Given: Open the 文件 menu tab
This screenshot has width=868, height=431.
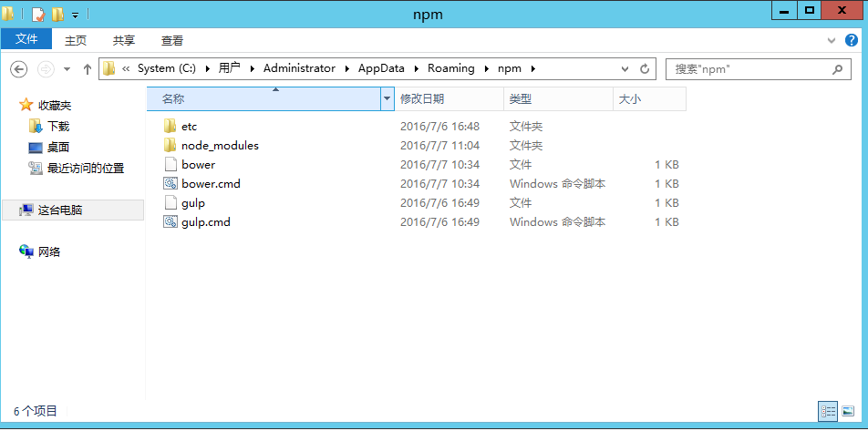Looking at the screenshot, I should pyautogui.click(x=26, y=39).
